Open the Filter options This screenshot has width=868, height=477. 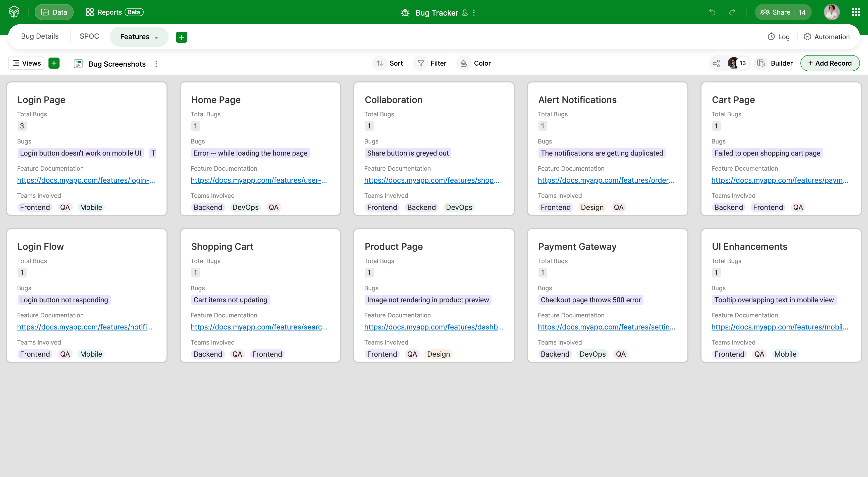pos(432,63)
